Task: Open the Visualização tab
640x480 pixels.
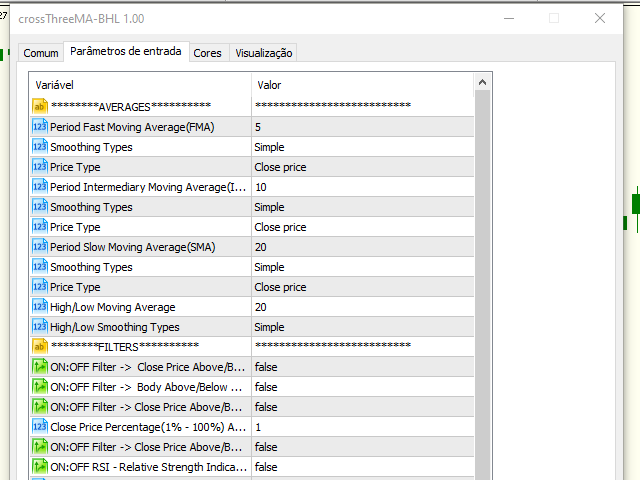Action: tap(264, 53)
